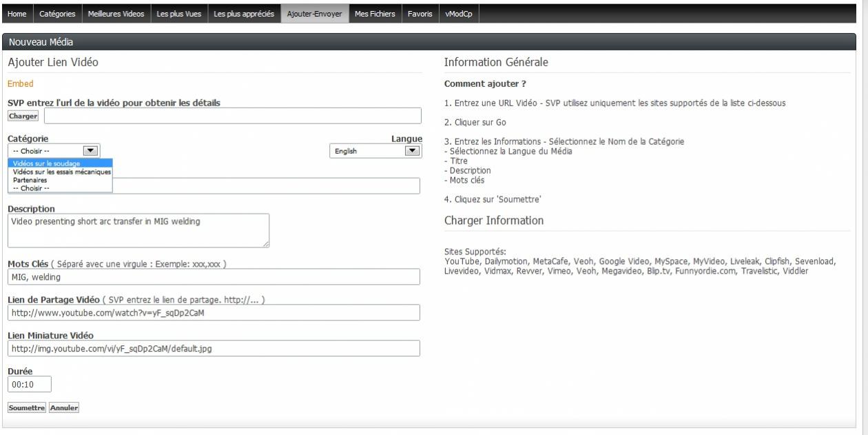Screen dimensions: 868x435
Task: Click the Description text area
Action: [138, 230]
